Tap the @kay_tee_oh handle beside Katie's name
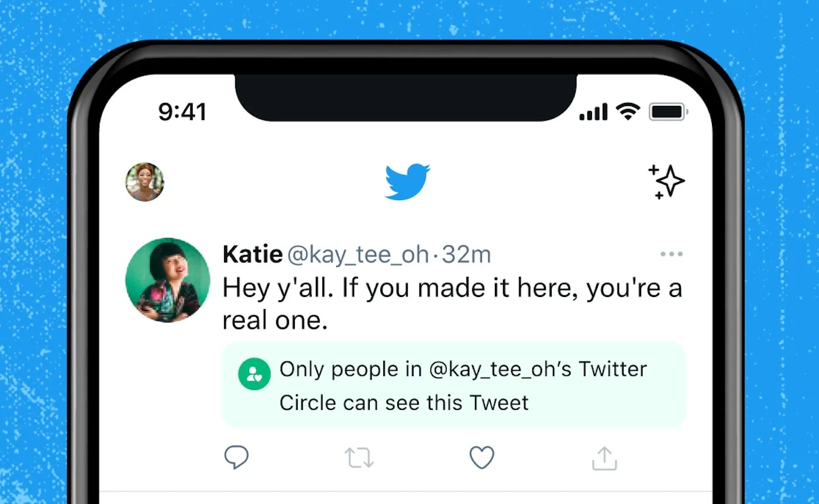 coord(357,254)
